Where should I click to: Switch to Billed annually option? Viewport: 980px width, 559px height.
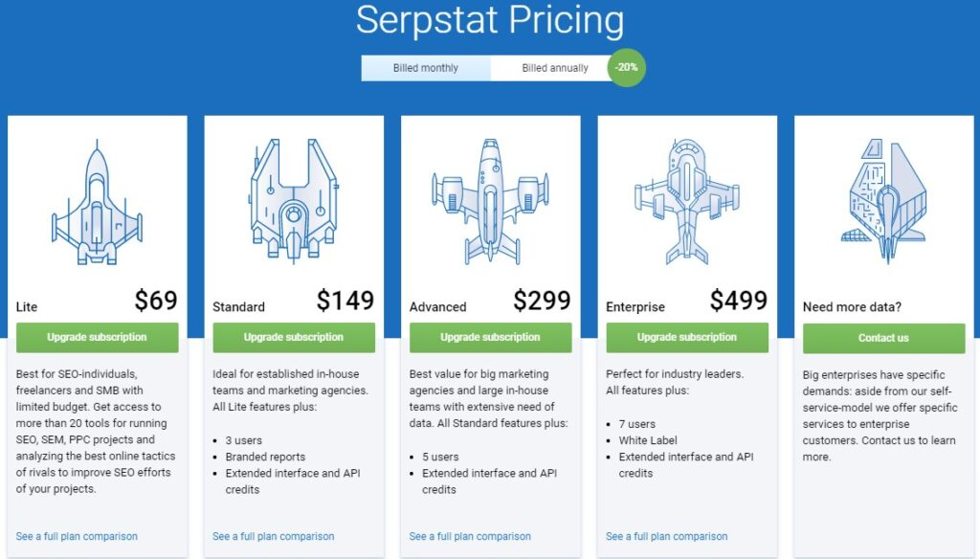(555, 68)
